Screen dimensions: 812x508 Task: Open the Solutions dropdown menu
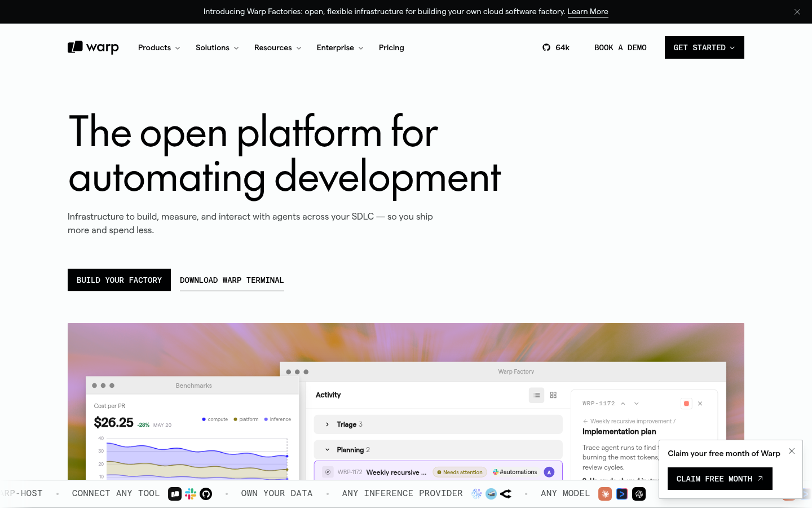click(217, 47)
